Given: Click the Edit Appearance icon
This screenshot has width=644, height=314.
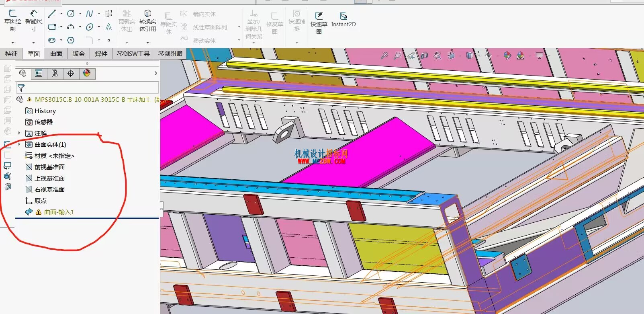Looking at the screenshot, I should point(507,55).
